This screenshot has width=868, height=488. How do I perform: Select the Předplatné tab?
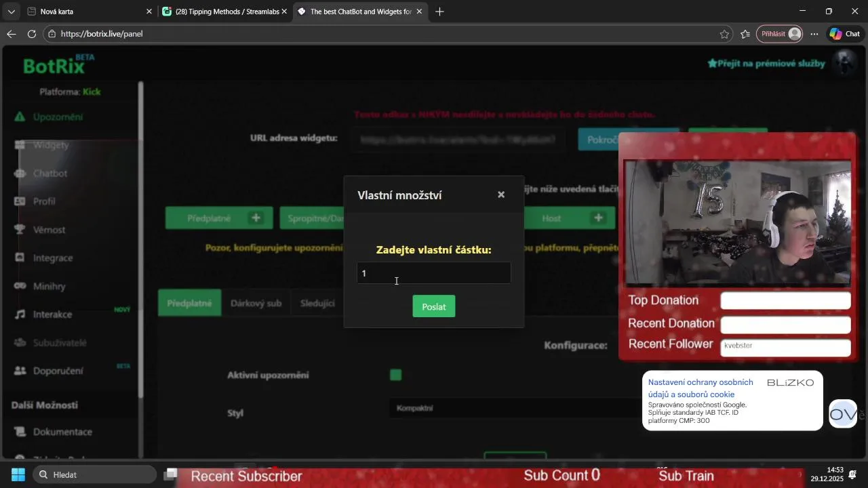[189, 303]
